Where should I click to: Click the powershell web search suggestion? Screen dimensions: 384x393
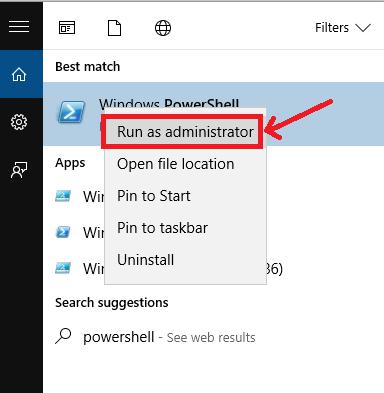(x=213, y=337)
